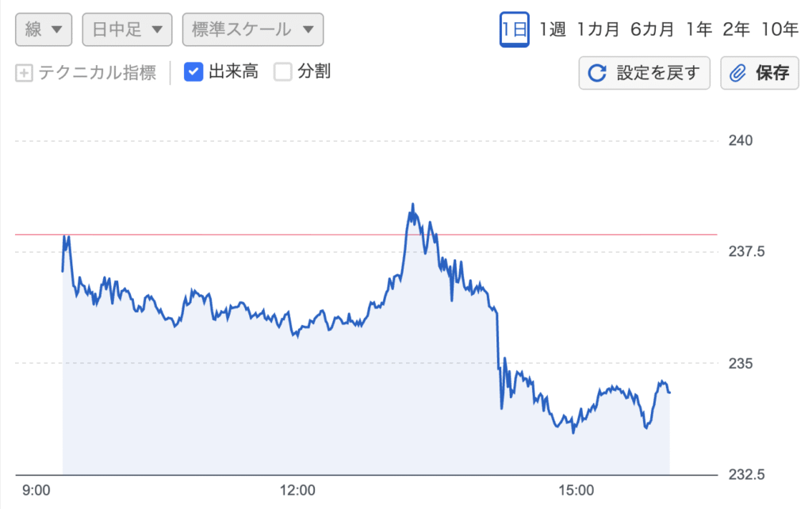Select the 1年 chart range
Viewport: 812px width, 509px height.
pyautogui.click(x=699, y=29)
